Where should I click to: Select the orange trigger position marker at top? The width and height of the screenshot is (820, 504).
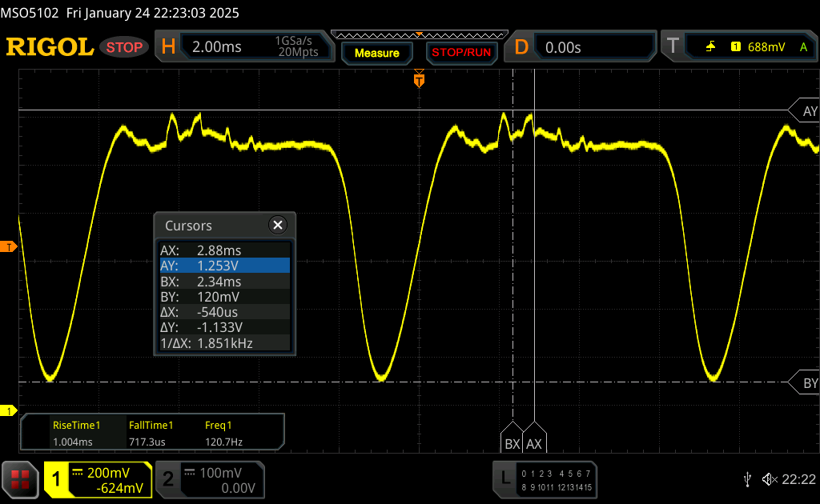point(418,79)
